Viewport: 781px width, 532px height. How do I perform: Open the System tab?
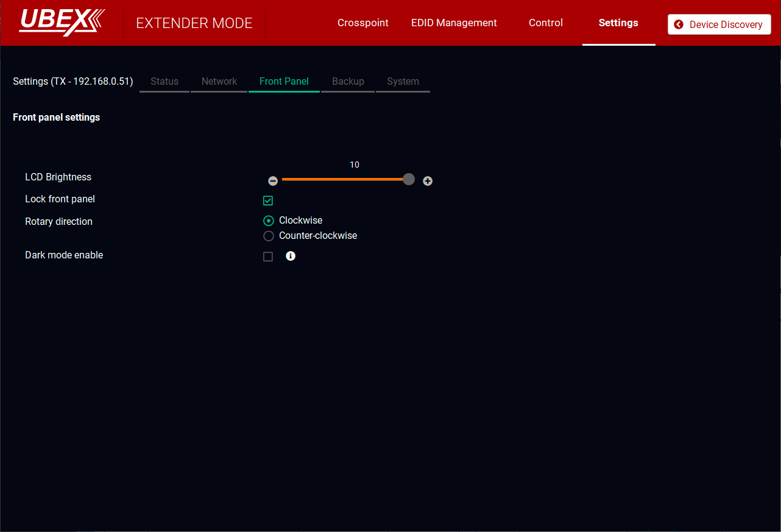pyautogui.click(x=403, y=81)
